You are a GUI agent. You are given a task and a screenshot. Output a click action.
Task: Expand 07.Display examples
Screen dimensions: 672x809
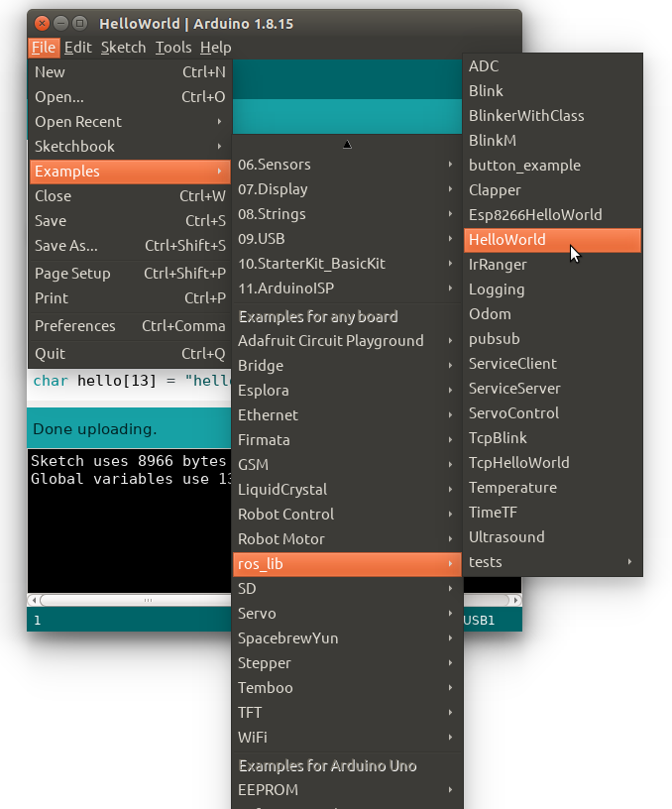click(347, 189)
